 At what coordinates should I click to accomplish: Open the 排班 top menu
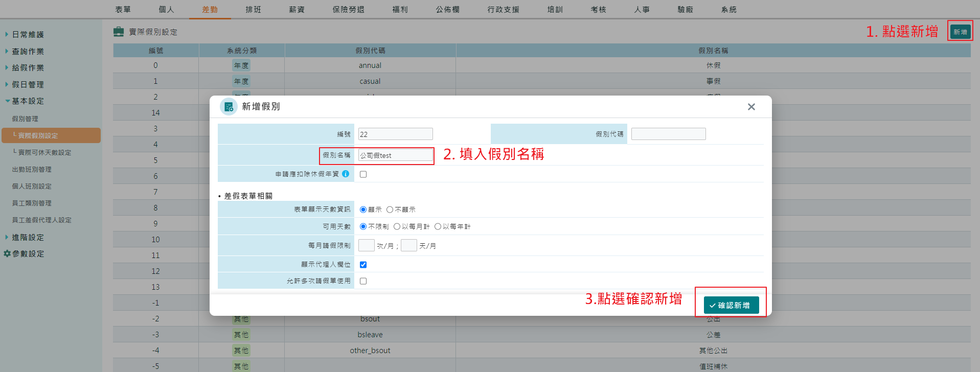pyautogui.click(x=254, y=9)
